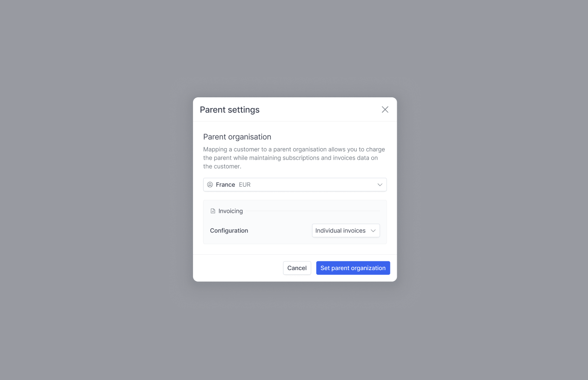Open the France parent organisation combo box

[x=295, y=185]
